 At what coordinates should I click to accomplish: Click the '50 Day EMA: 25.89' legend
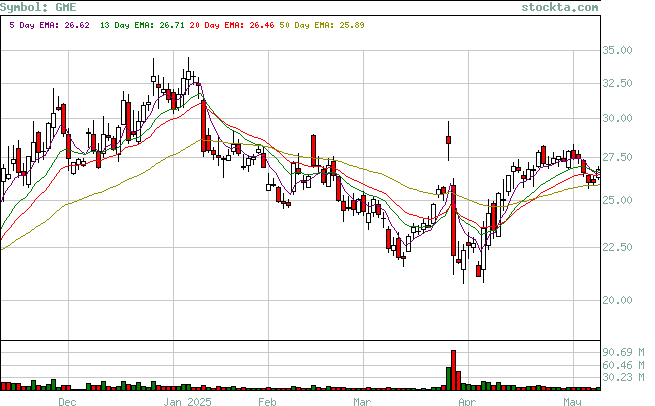point(322,25)
